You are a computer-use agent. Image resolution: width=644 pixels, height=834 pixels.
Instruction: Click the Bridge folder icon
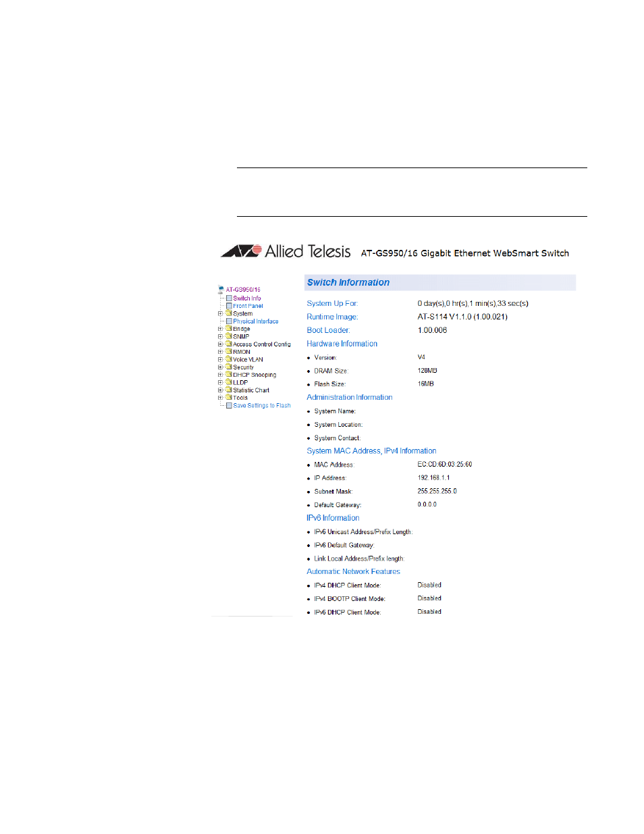point(229,329)
